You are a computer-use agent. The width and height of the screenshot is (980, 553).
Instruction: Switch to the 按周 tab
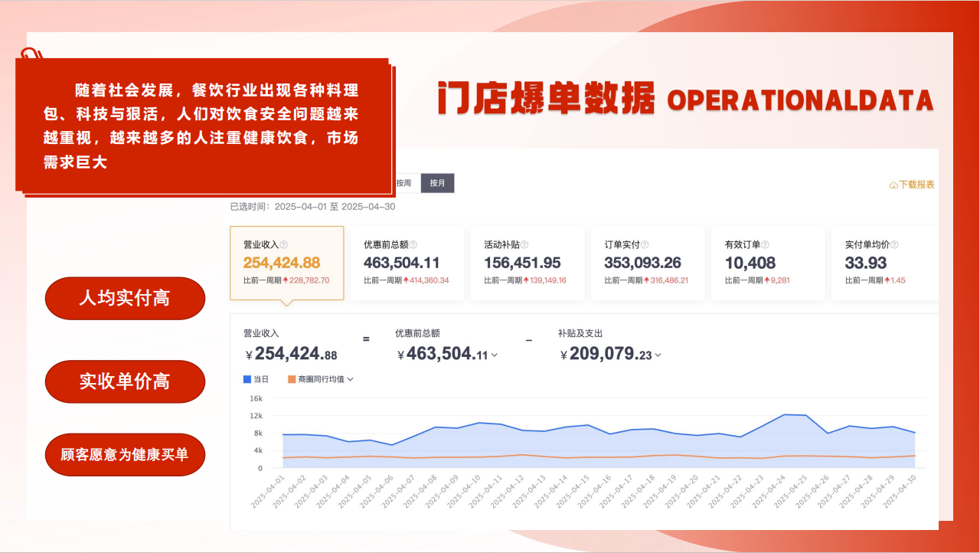pyautogui.click(x=405, y=183)
